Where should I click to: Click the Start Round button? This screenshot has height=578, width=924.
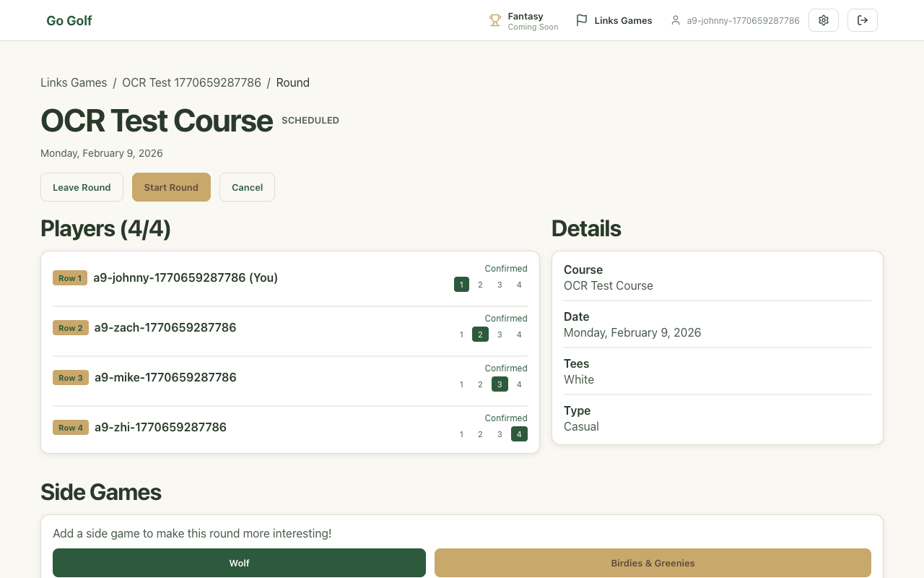171,187
